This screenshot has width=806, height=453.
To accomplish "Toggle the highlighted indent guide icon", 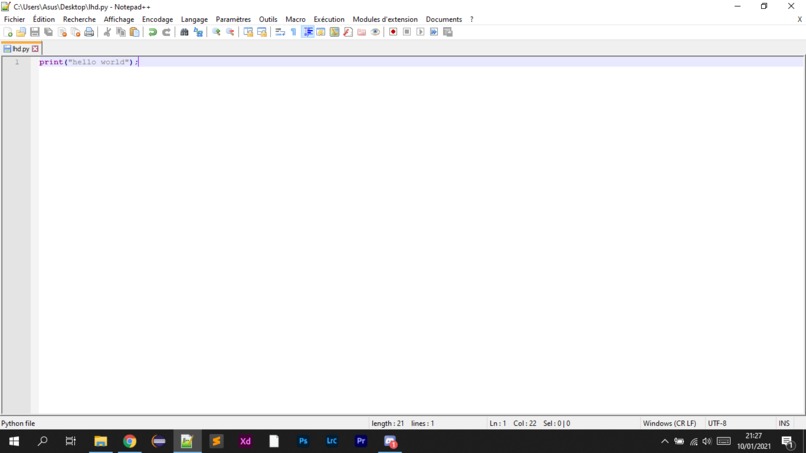I will coord(307,32).
